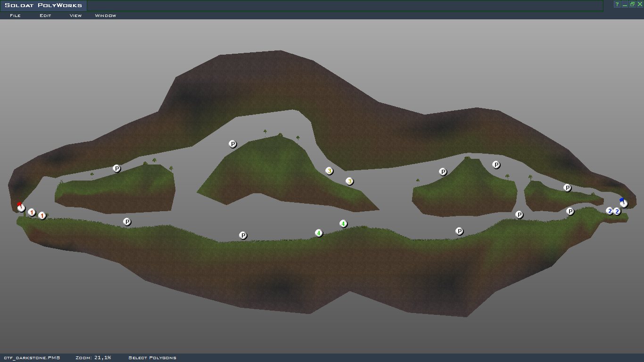Image resolution: width=644 pixels, height=362 pixels.
Task: Select the lower green 4 spawn marker
Action: 319,233
